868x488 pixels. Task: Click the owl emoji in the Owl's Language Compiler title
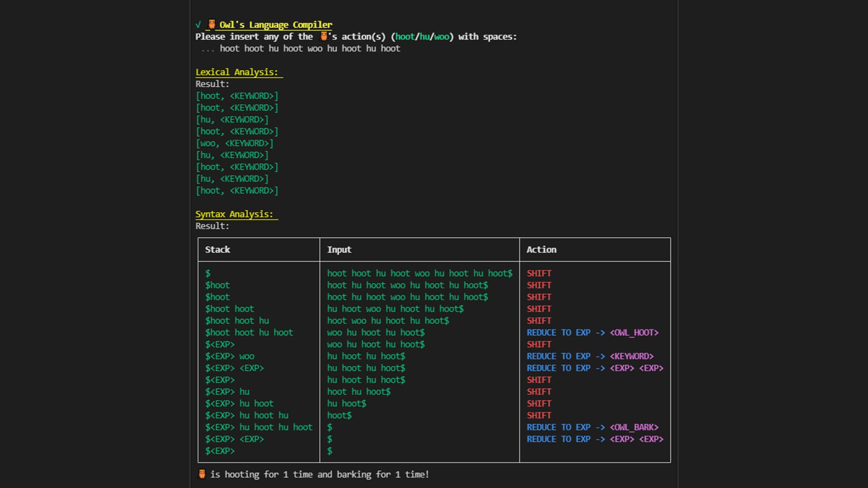[212, 24]
